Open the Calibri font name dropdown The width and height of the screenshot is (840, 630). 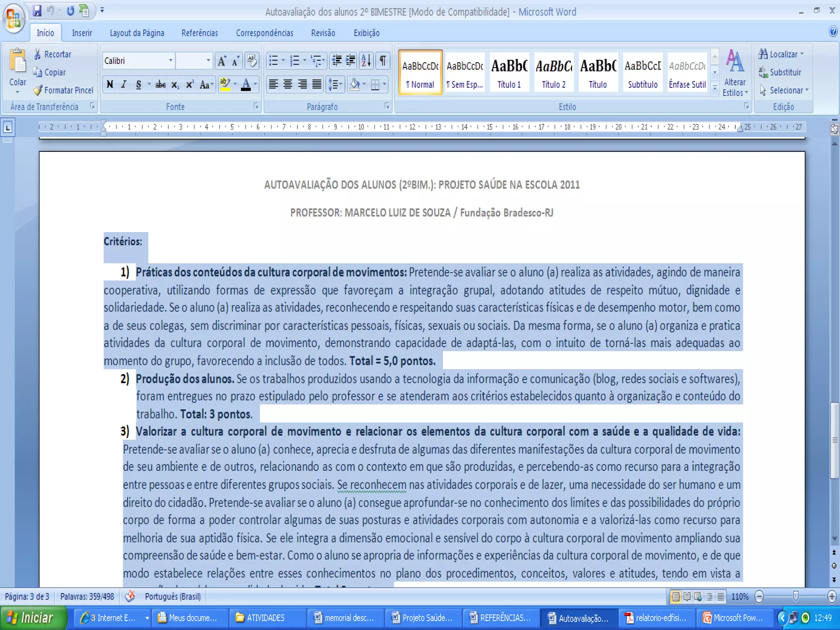pyautogui.click(x=171, y=61)
